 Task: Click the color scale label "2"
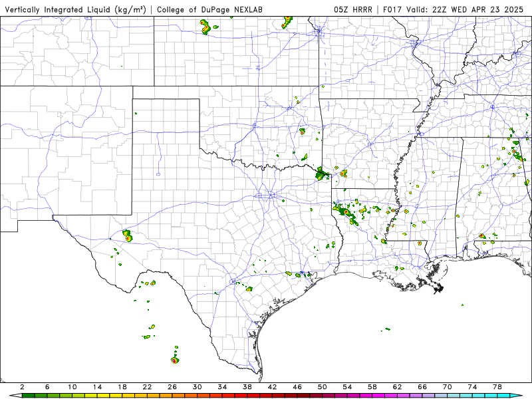pyautogui.click(x=22, y=387)
